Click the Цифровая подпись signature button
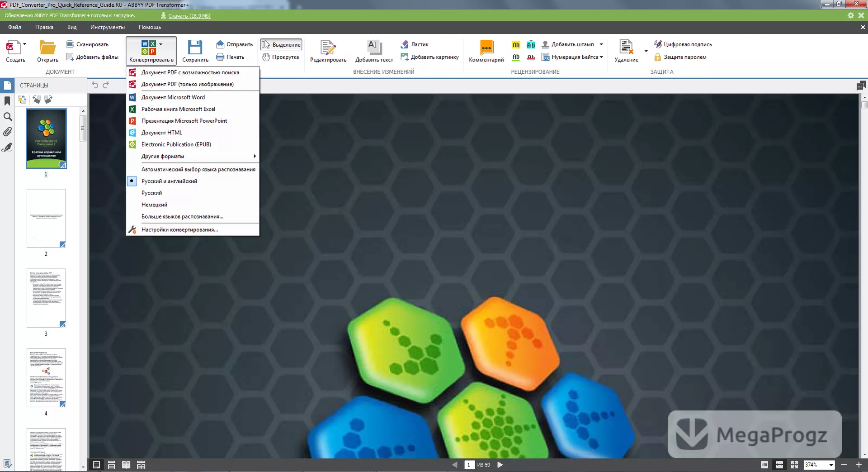 [x=683, y=44]
